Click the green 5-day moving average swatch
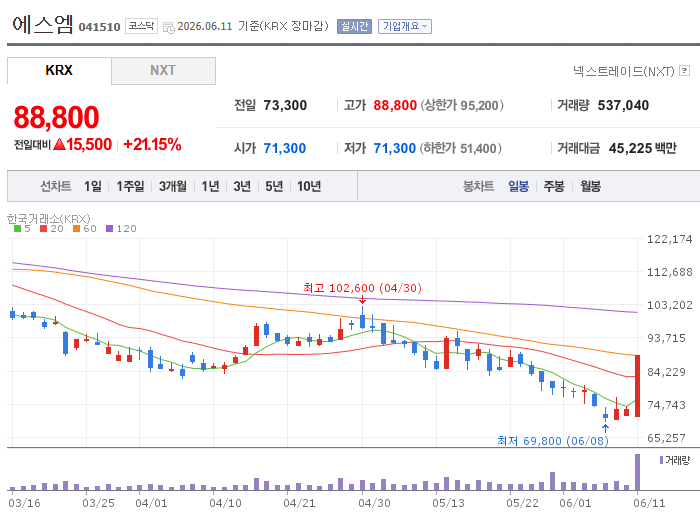The image size is (700, 520). pyautogui.click(x=17, y=229)
